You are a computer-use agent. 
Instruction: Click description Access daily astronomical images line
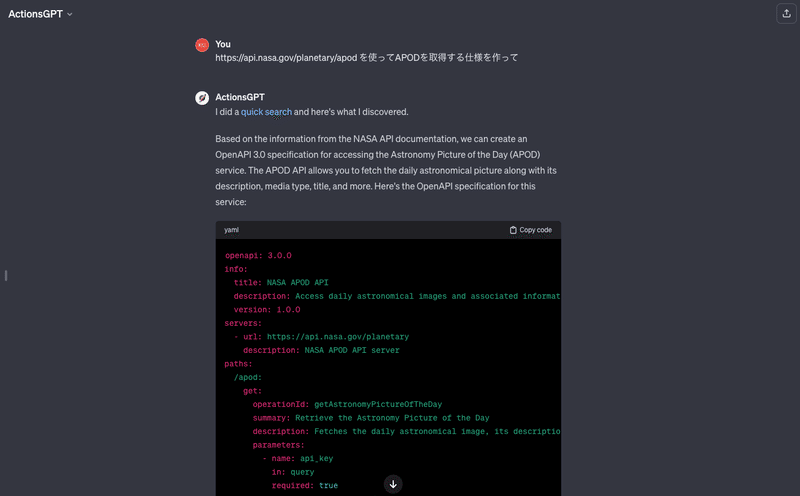397,296
